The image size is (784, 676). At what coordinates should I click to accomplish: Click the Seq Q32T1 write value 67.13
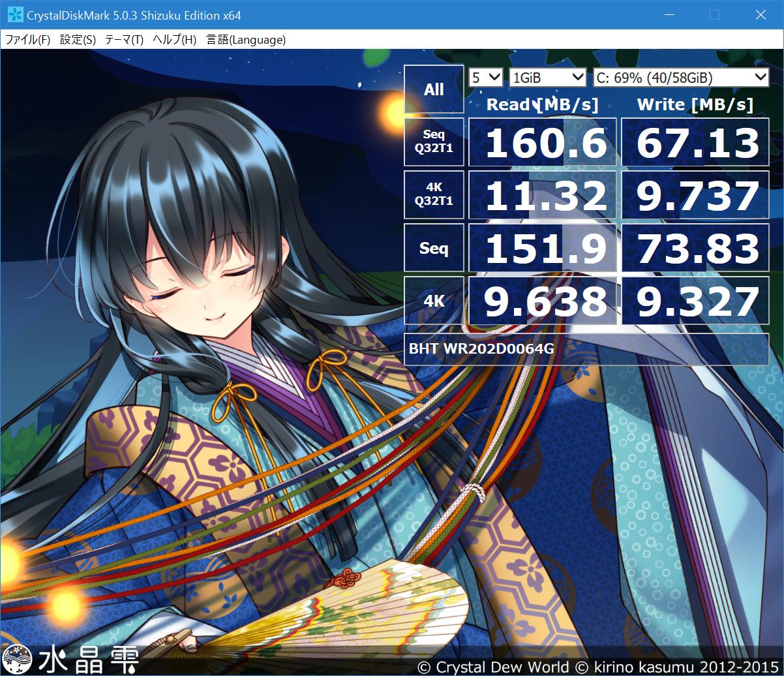695,142
